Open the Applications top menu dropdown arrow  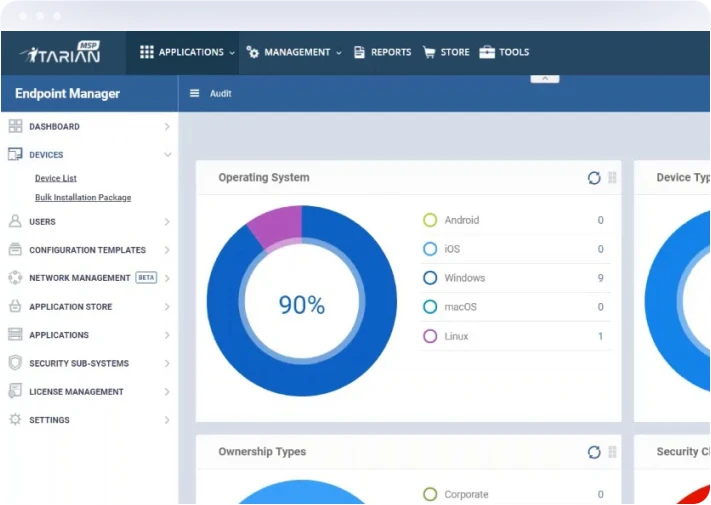point(232,53)
